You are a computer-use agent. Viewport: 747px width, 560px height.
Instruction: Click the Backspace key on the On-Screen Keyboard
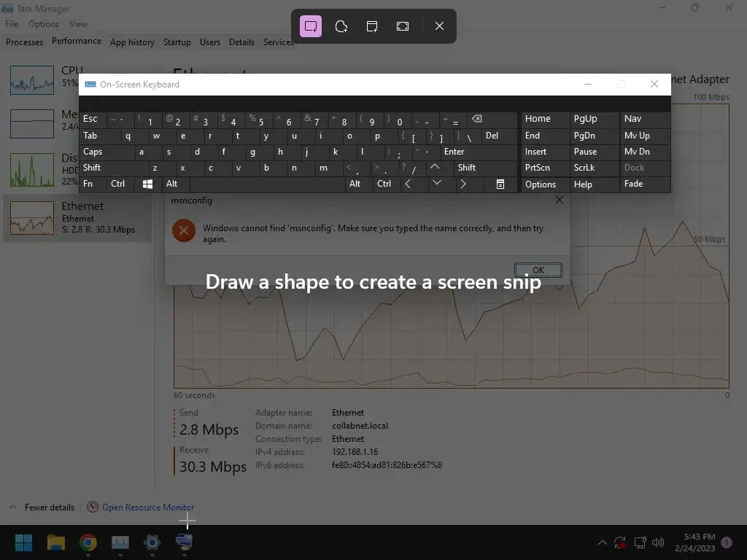[x=491, y=119]
